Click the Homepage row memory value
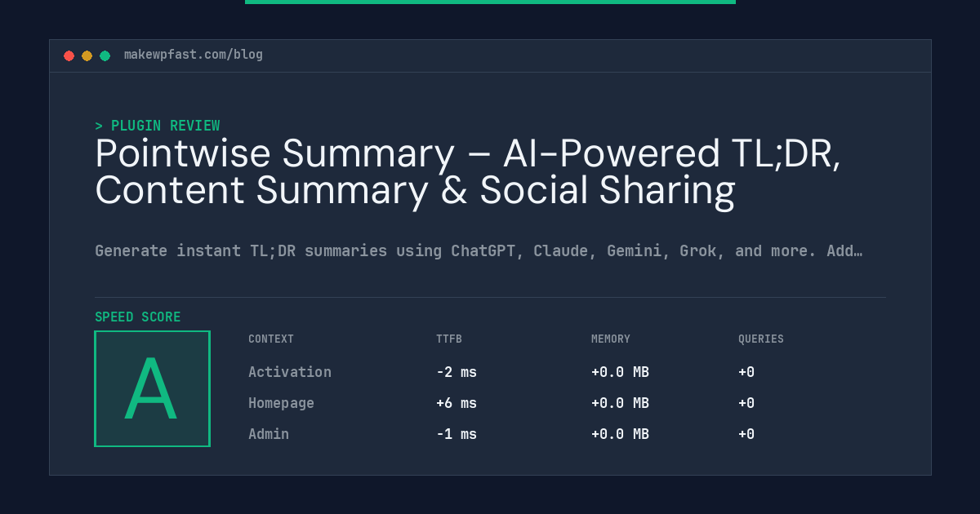This screenshot has height=514, width=980. pos(620,403)
